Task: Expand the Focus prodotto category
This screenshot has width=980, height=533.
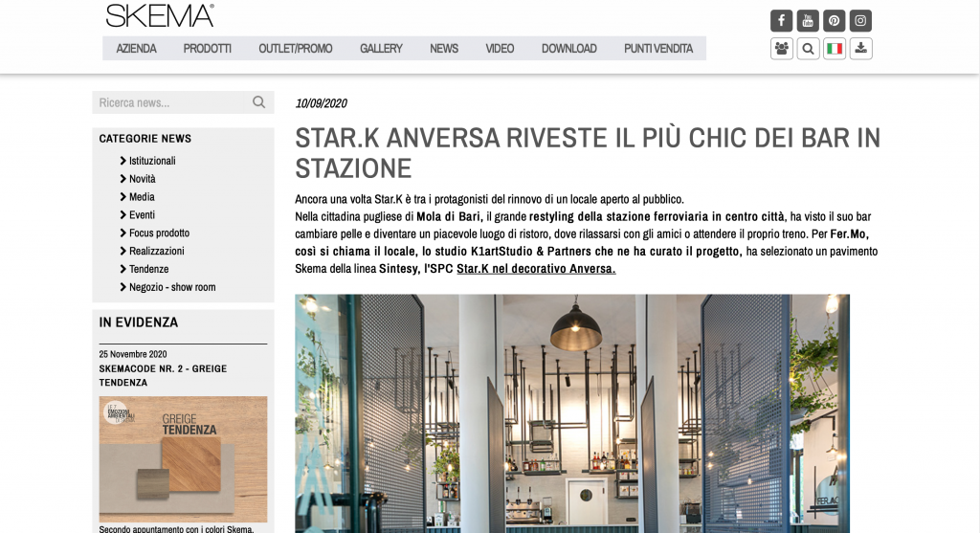Action: click(159, 233)
